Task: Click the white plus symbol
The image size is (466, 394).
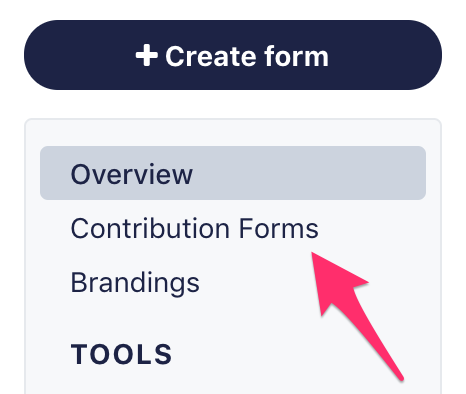Action: [147, 56]
